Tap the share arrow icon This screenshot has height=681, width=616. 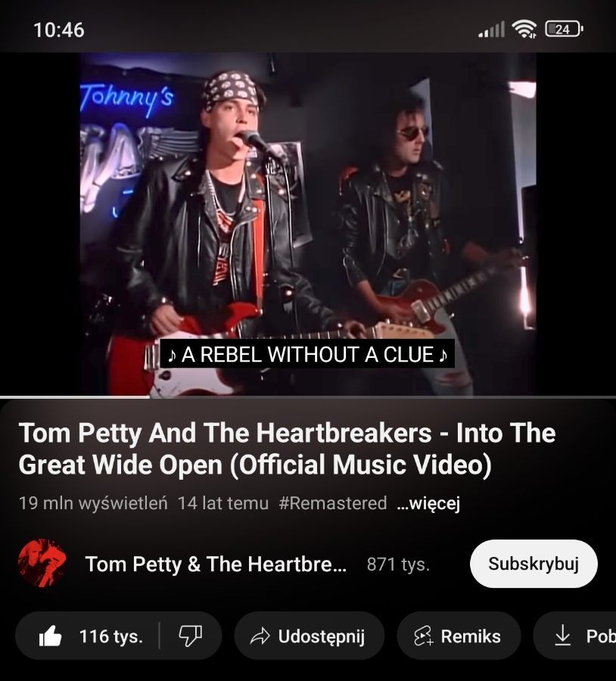(x=260, y=636)
